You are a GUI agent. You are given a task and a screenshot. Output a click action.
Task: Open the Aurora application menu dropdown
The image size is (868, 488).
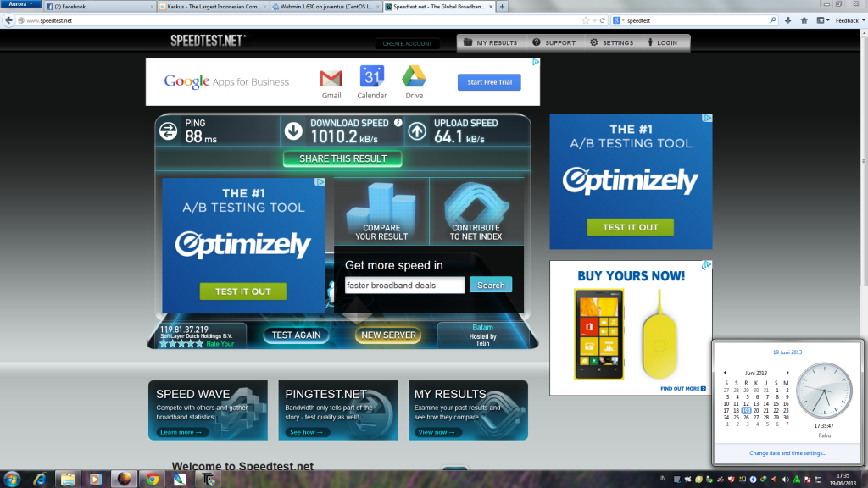(20, 4)
